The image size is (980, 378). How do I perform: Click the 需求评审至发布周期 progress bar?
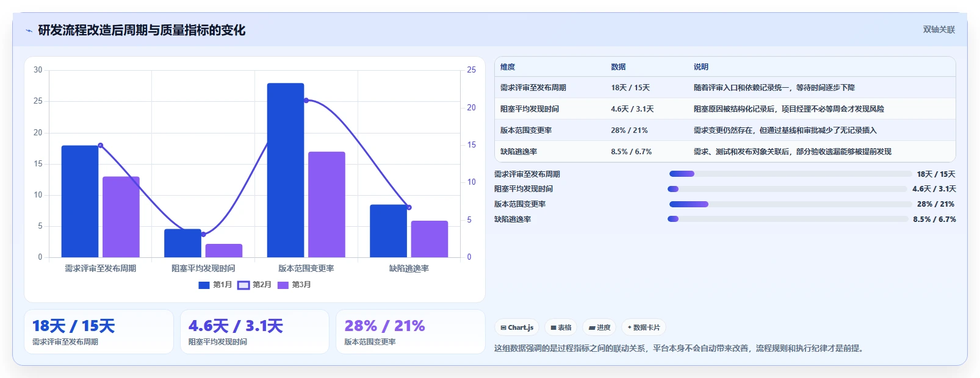click(790, 174)
